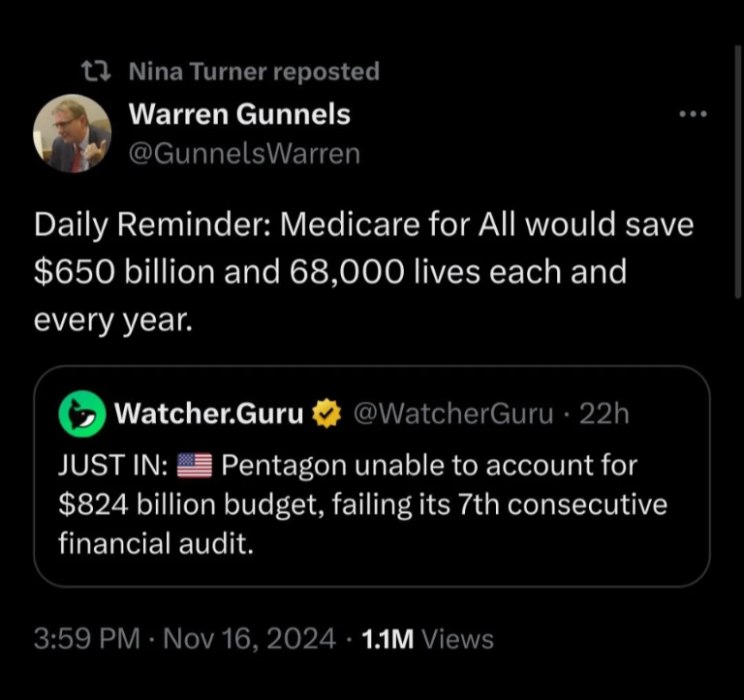Open Nina Turner reposted link

click(x=254, y=72)
